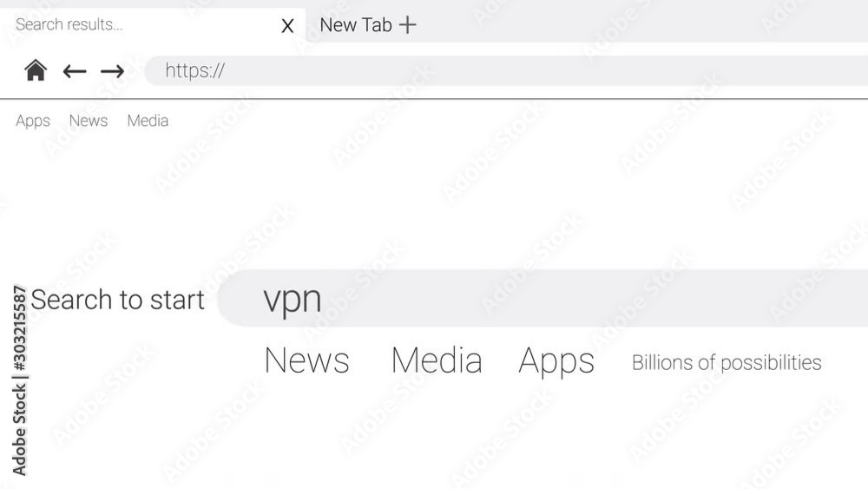
Task: Go to the home page icon
Action: pyautogui.click(x=36, y=70)
